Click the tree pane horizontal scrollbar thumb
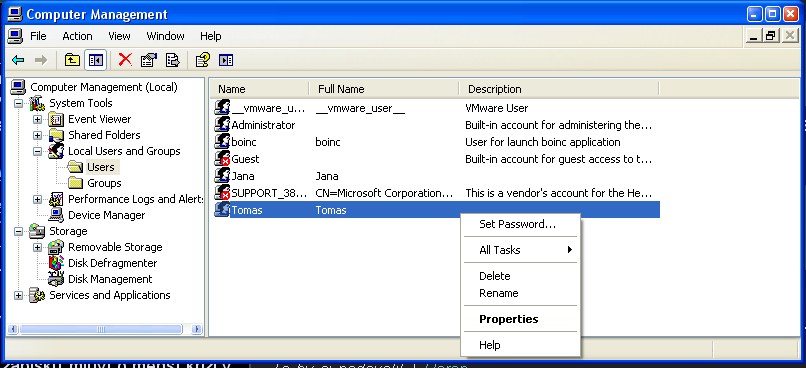806x368 pixels. tap(101, 329)
